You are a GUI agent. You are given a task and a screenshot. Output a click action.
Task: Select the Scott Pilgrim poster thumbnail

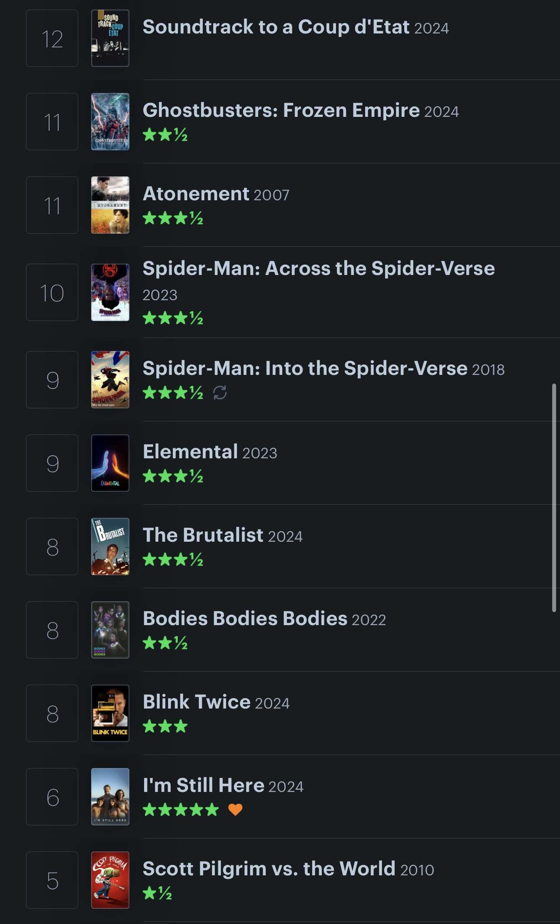tap(110, 880)
